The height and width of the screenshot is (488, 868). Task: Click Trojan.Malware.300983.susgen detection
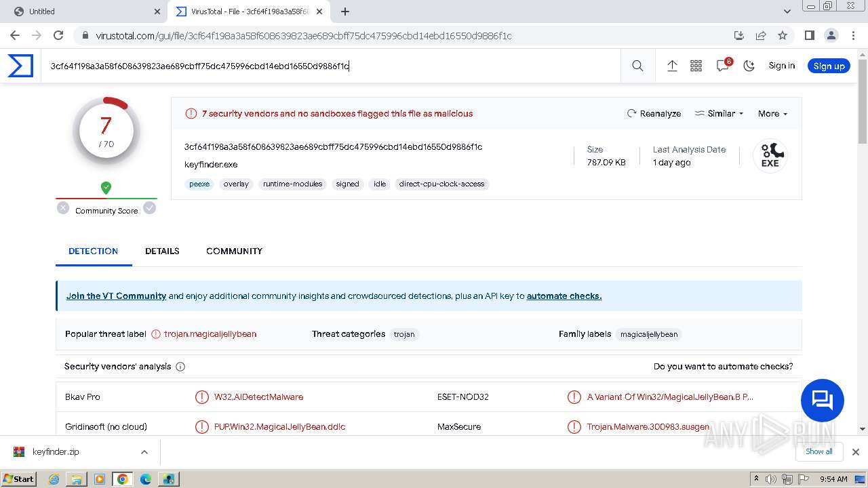pos(648,427)
